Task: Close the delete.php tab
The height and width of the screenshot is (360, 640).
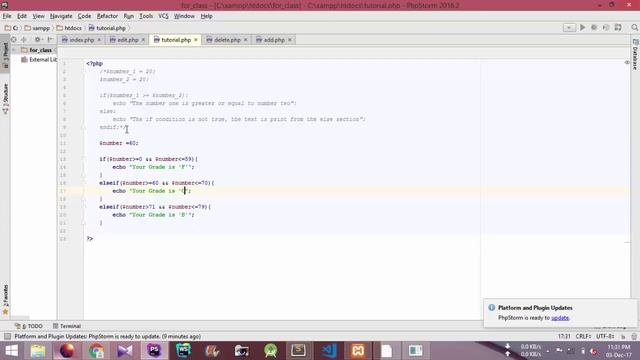Action: [x=245, y=40]
